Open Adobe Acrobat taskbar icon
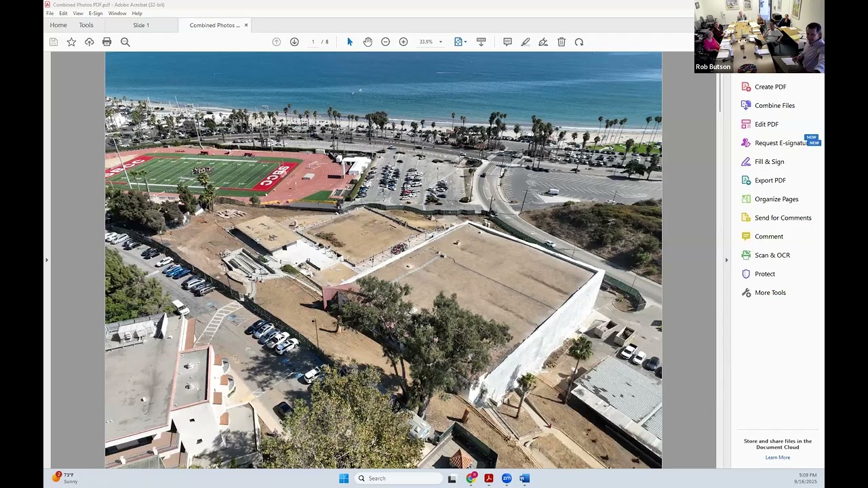This screenshot has width=868, height=488. pos(488,479)
